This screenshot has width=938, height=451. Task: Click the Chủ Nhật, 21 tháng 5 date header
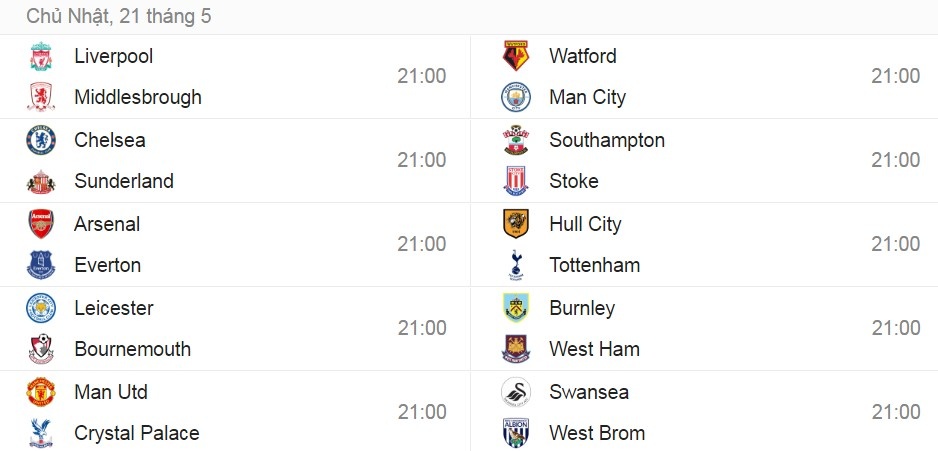119,17
